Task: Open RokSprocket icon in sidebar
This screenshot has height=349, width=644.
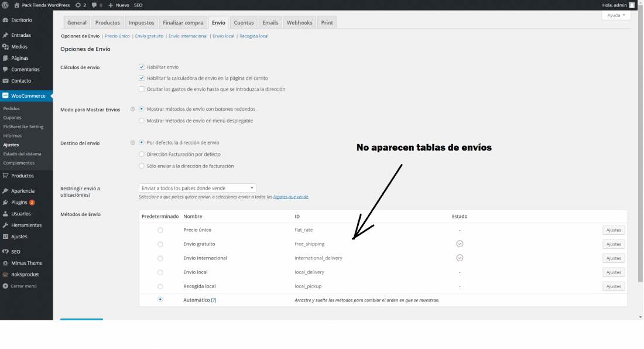Action: pyautogui.click(x=5, y=274)
